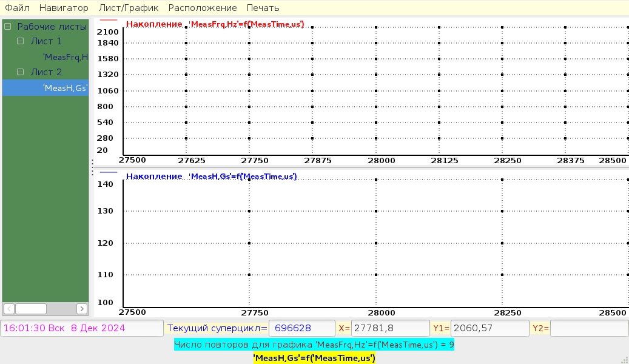Click the Текущий суперцикл value field
The image size is (629, 364).
pos(301,328)
